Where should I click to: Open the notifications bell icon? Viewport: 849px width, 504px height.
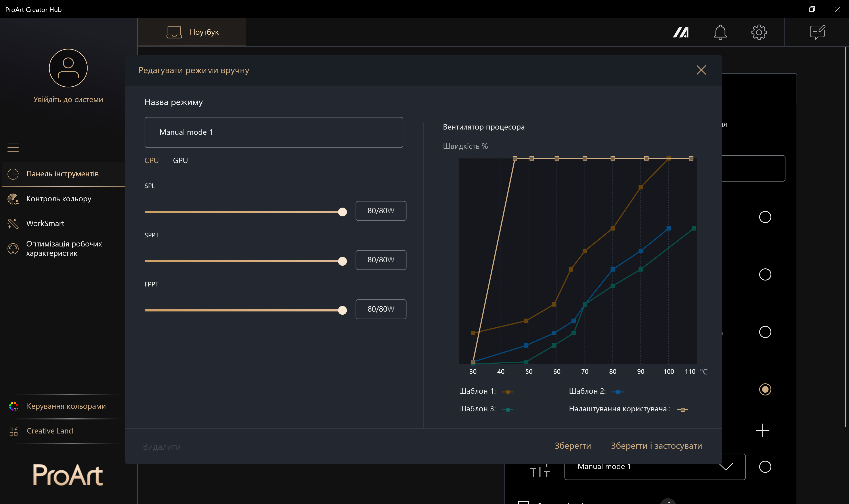click(720, 32)
